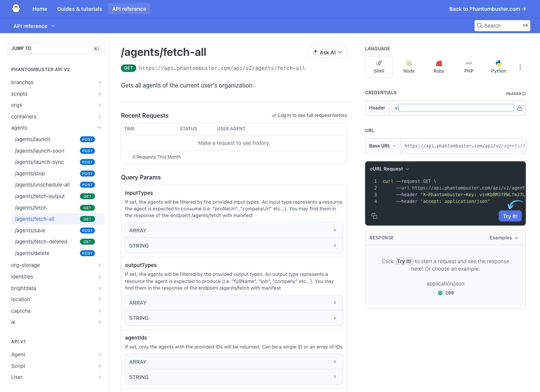
Task: Click the HEADER info icon
Action: point(524,94)
